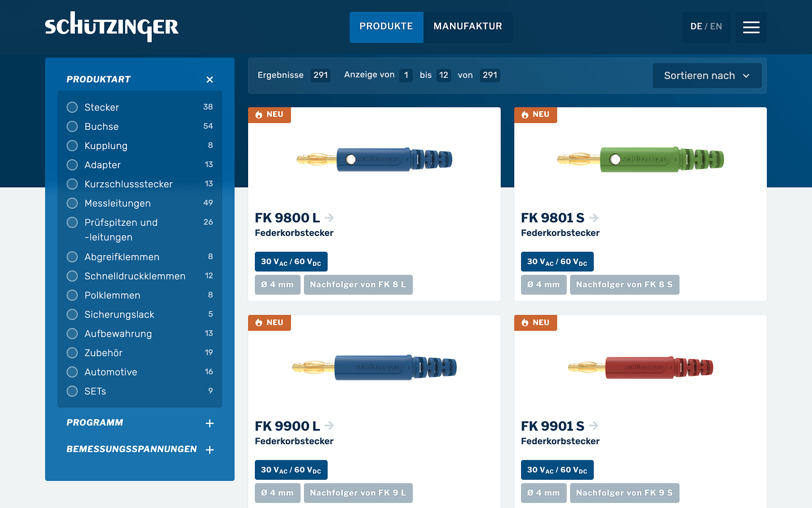Switch language to EN

click(716, 27)
